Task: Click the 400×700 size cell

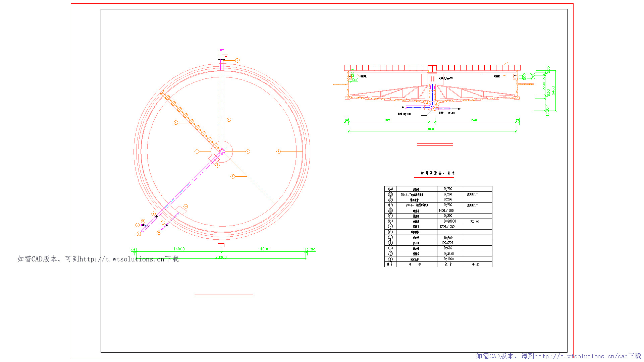Action: [x=447, y=243]
